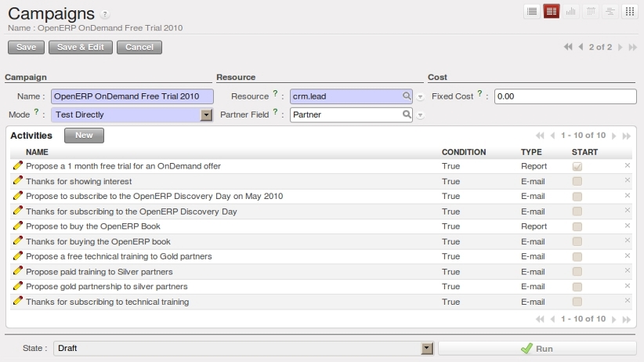
Task: Switch to list view icon
Action: coord(532,12)
